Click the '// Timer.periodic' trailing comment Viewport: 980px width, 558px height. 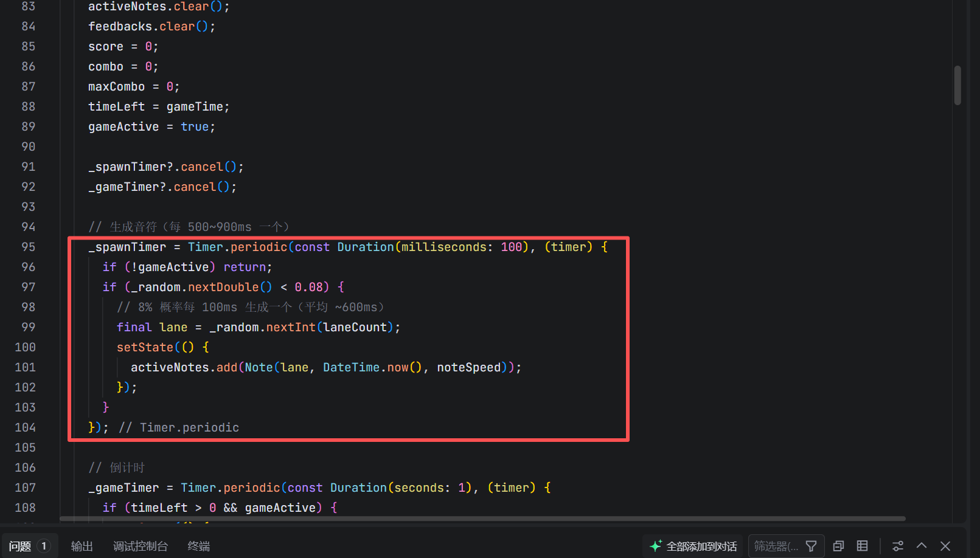[x=179, y=427]
